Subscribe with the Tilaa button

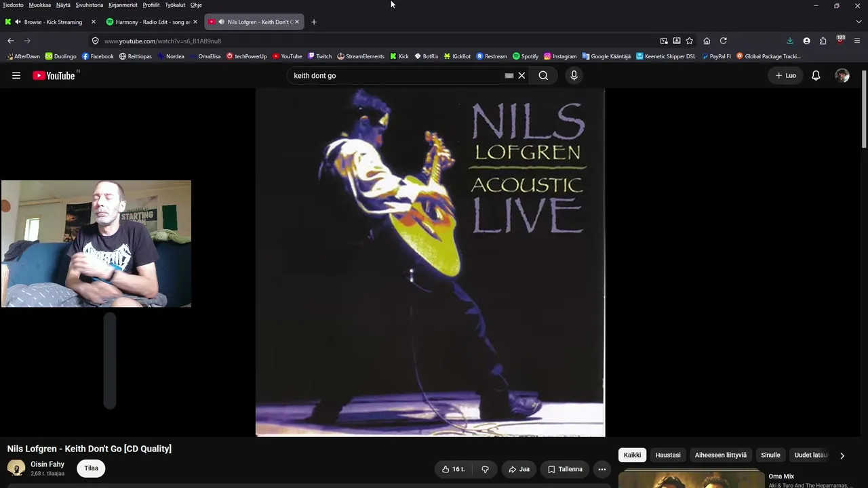tap(91, 468)
